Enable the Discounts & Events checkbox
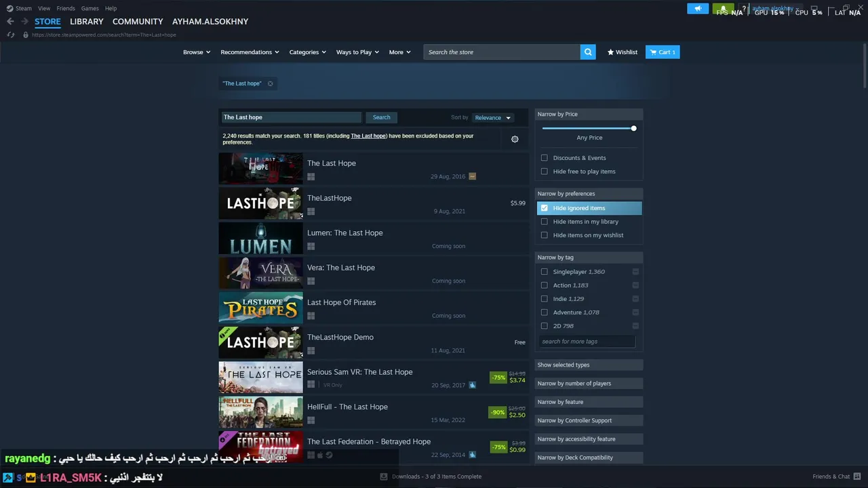This screenshot has height=488, width=868. tap(544, 158)
